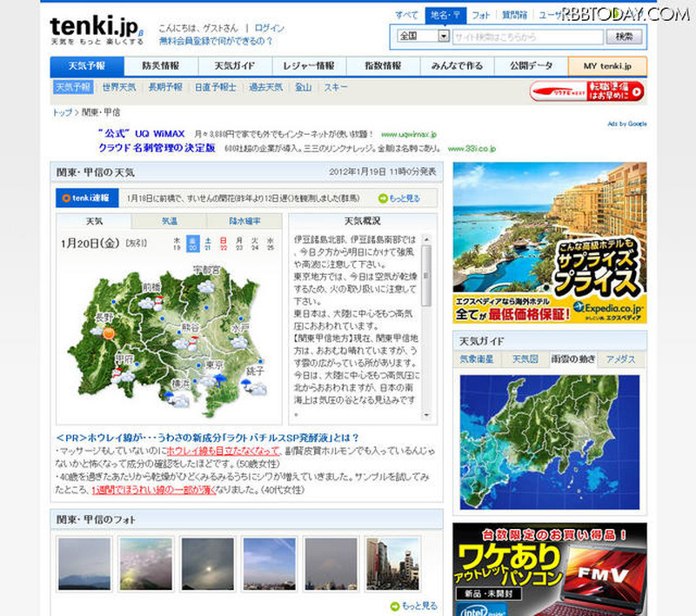Open the 雨雲の動き tab in 天気ガイド
The image size is (696, 616).
coord(573,358)
